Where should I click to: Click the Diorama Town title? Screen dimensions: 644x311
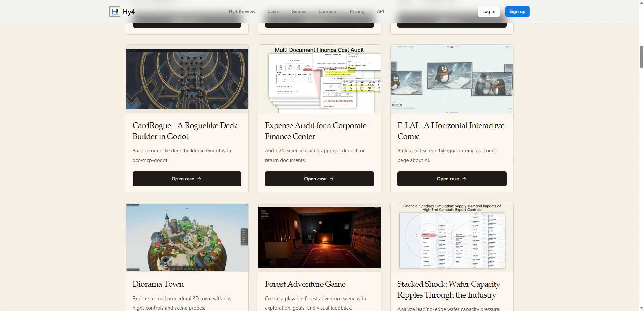(x=158, y=284)
